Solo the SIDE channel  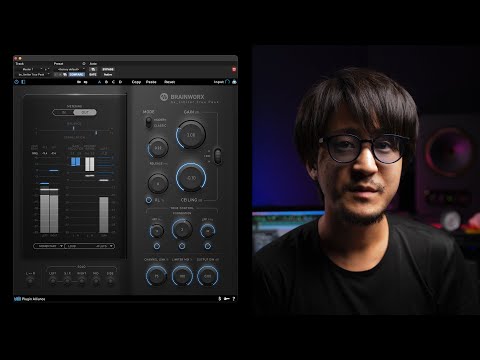(x=110, y=281)
